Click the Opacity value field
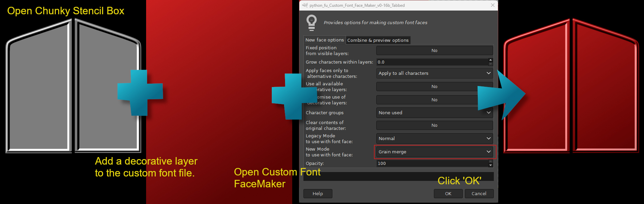The width and height of the screenshot is (644, 204). pyautogui.click(x=432, y=164)
